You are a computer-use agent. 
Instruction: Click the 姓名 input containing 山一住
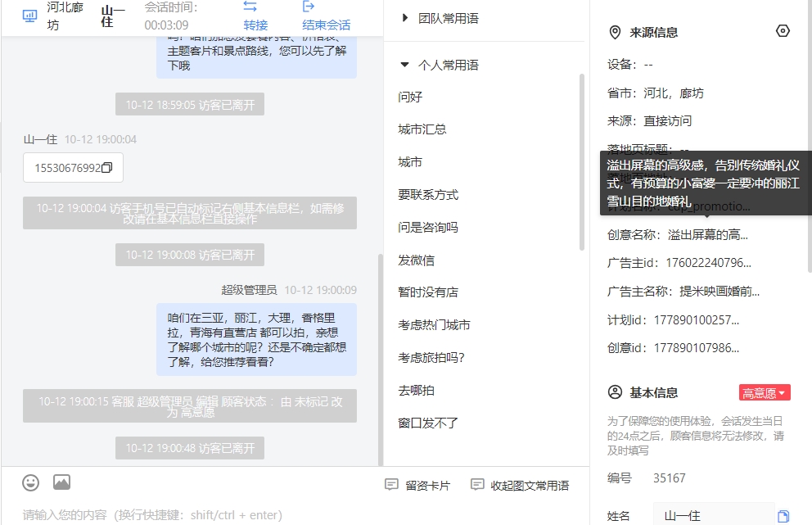coord(714,516)
